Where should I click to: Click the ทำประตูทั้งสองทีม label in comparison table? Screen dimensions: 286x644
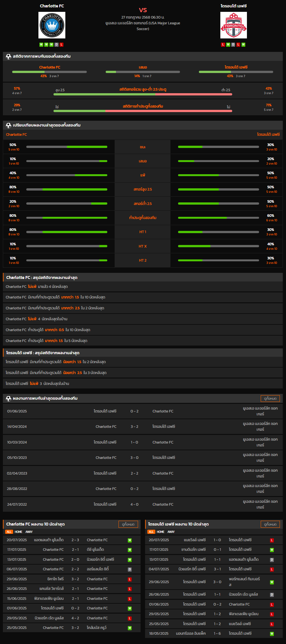(x=143, y=218)
